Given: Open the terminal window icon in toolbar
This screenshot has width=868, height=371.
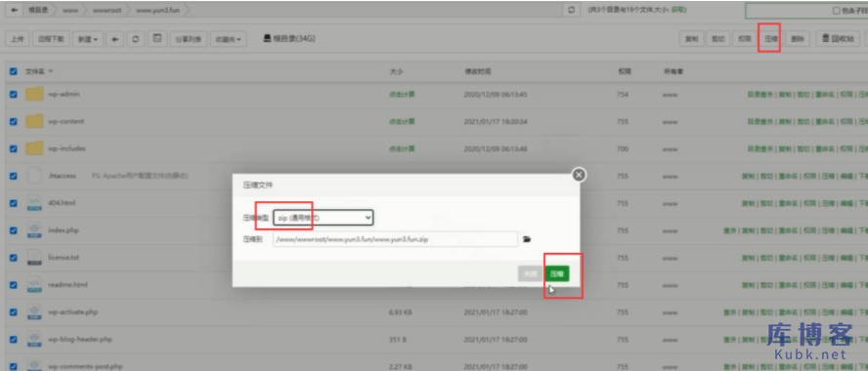Looking at the screenshot, I should coord(157,39).
